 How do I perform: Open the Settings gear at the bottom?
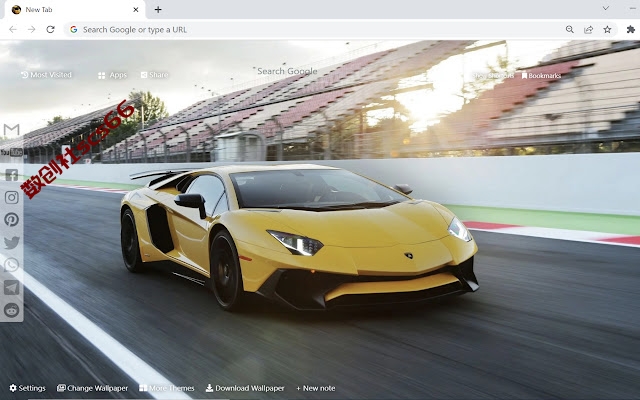point(27,388)
